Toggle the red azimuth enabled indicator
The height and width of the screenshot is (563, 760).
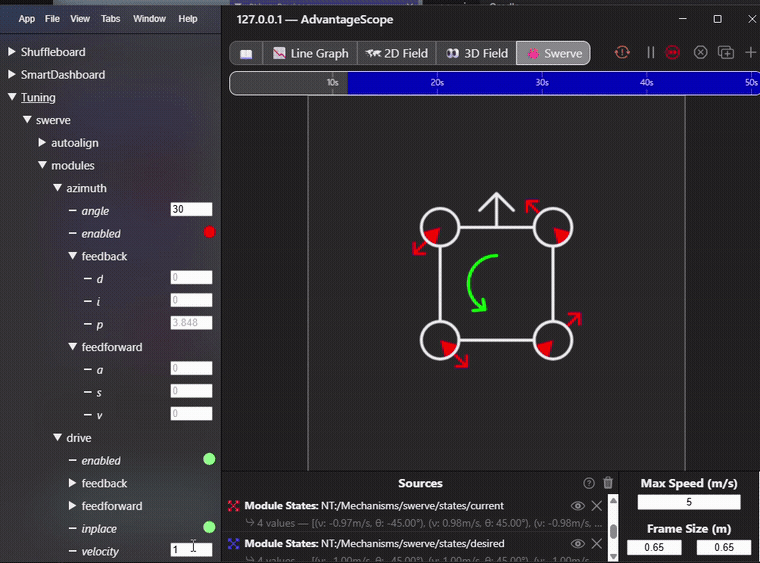(x=209, y=232)
